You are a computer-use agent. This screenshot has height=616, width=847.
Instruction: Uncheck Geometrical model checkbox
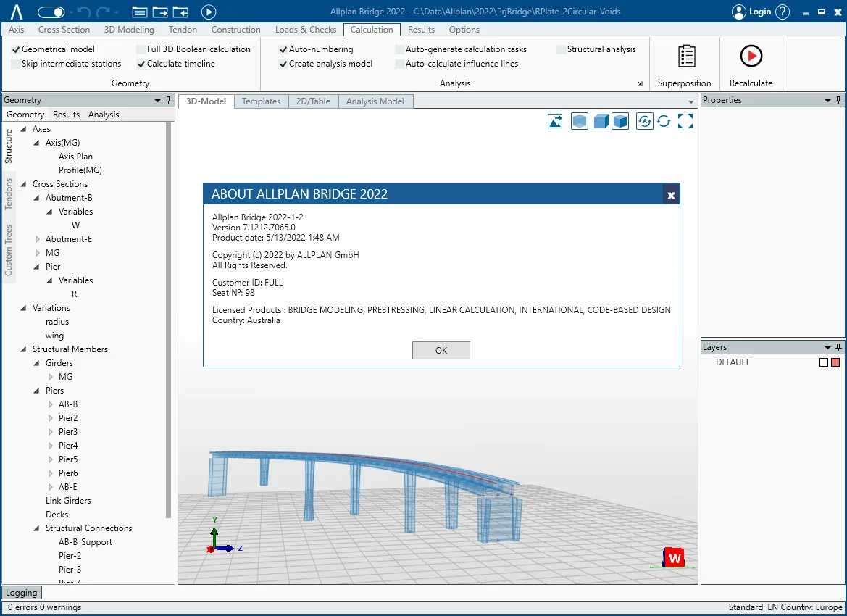coord(16,49)
